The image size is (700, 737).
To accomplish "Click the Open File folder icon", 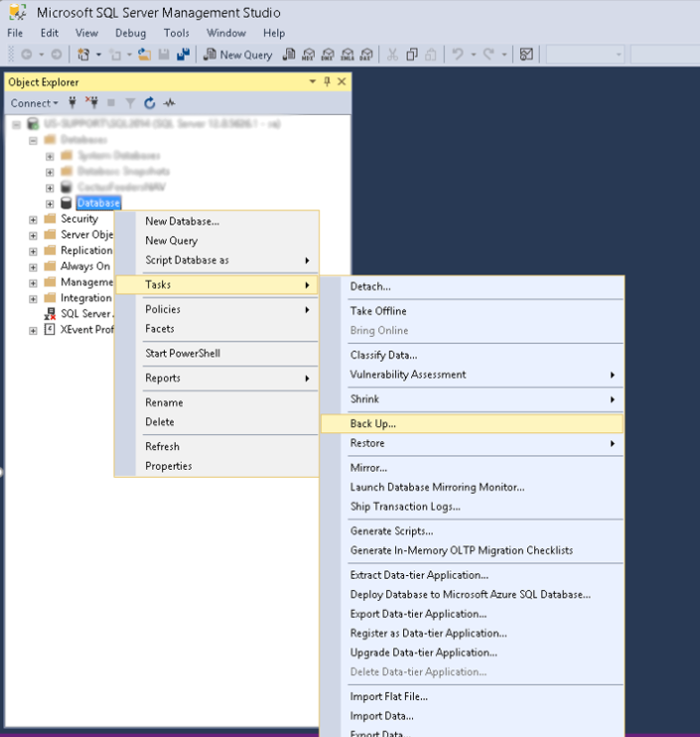I will [144, 55].
